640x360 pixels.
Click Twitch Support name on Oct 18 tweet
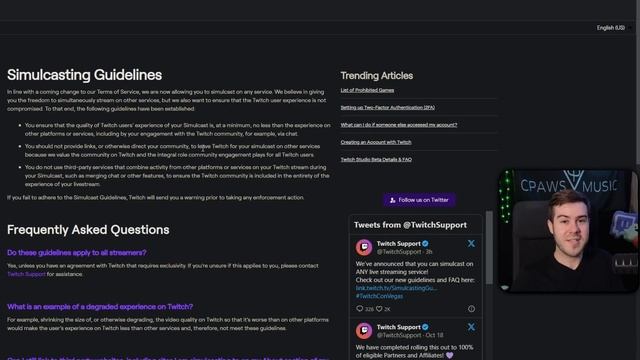click(398, 327)
